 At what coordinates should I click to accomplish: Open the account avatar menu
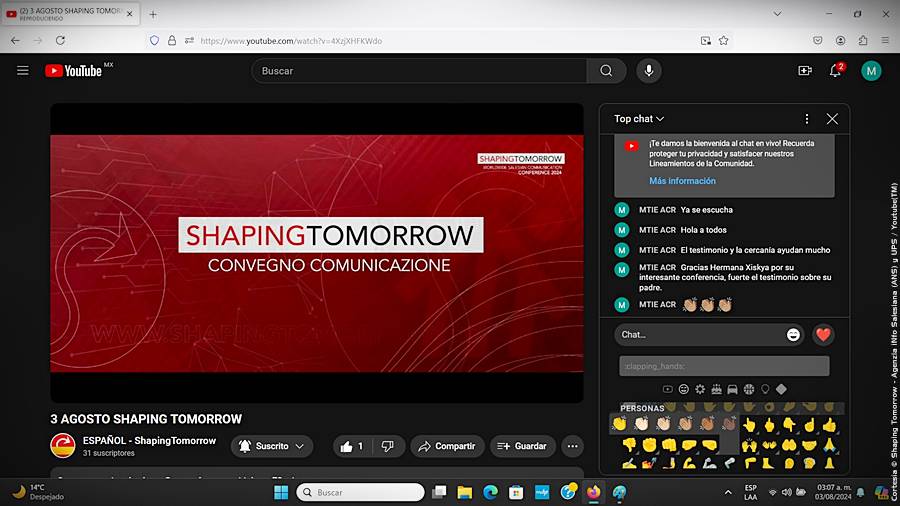point(871,71)
